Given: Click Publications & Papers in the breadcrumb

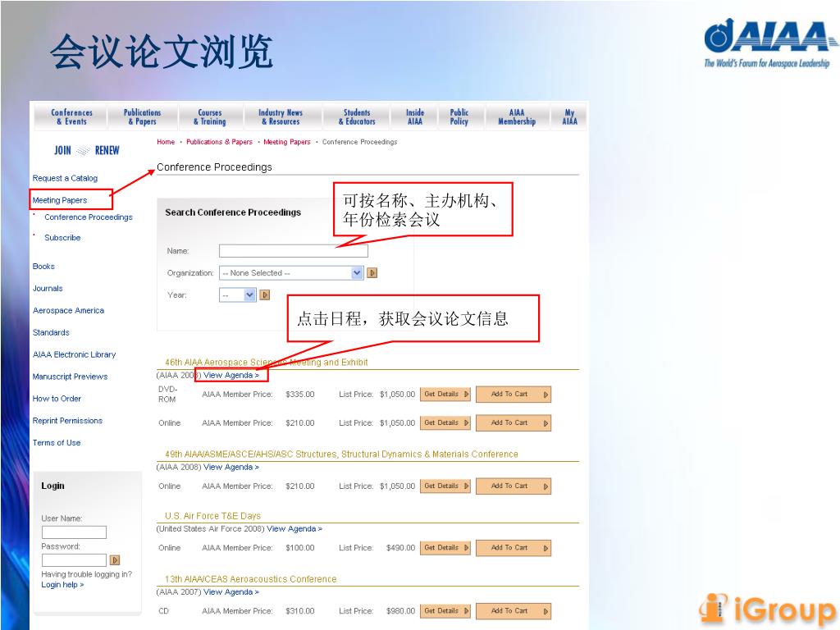Looking at the screenshot, I should (x=219, y=142).
